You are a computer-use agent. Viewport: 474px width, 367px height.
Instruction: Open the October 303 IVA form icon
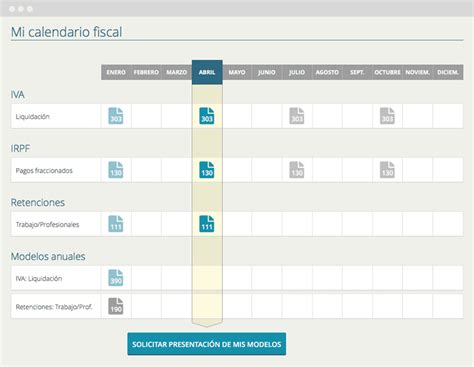tap(387, 116)
